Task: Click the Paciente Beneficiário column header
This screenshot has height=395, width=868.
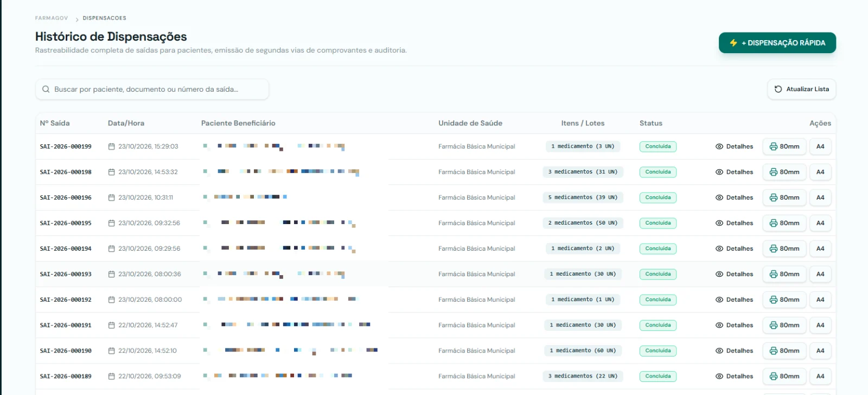Action: click(x=238, y=123)
